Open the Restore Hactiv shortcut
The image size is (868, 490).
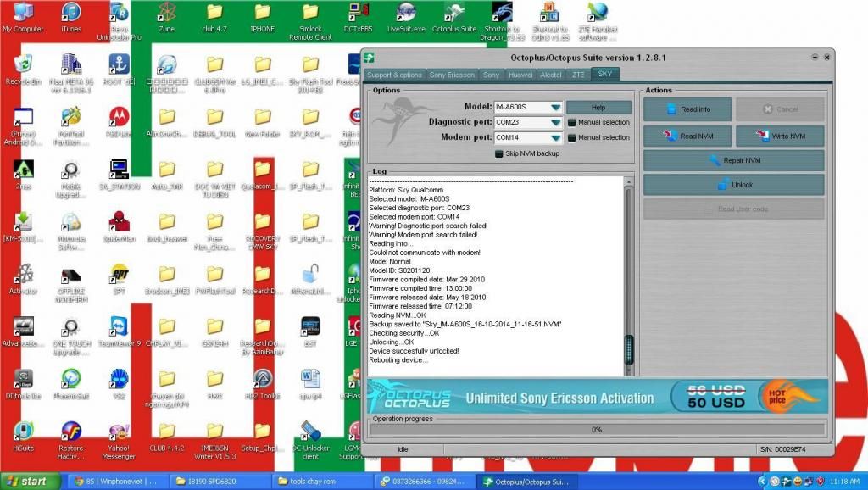pos(71,441)
